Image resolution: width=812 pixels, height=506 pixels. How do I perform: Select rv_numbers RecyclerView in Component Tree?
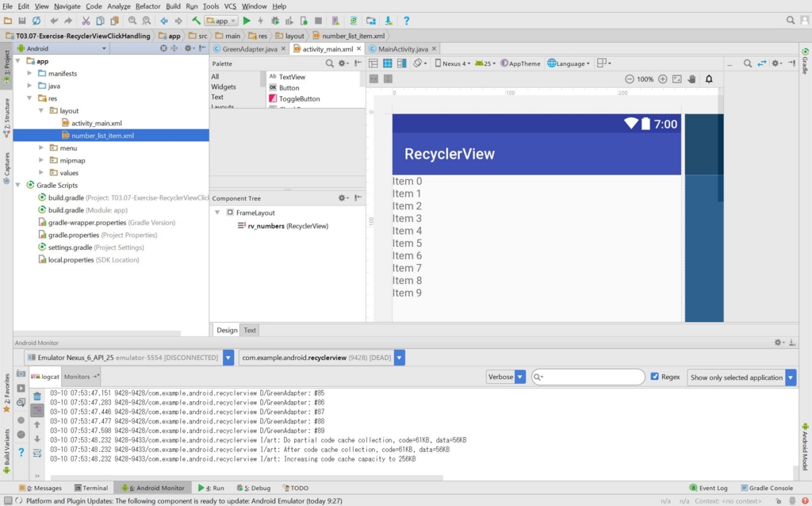pos(287,226)
